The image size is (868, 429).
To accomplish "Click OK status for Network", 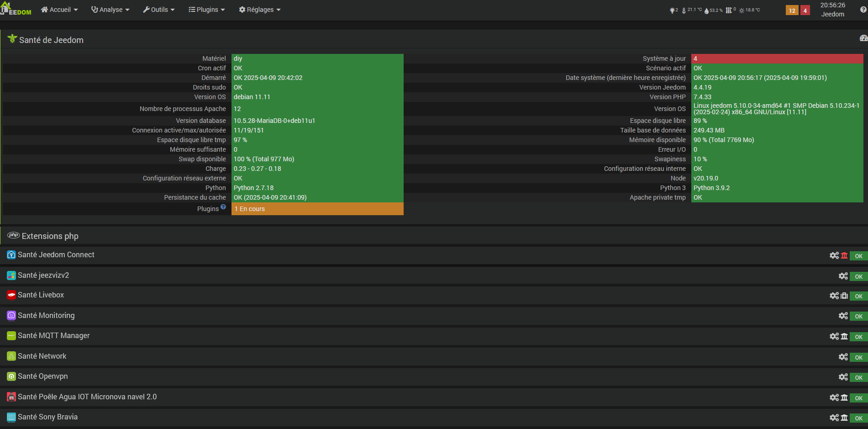I will tap(858, 357).
